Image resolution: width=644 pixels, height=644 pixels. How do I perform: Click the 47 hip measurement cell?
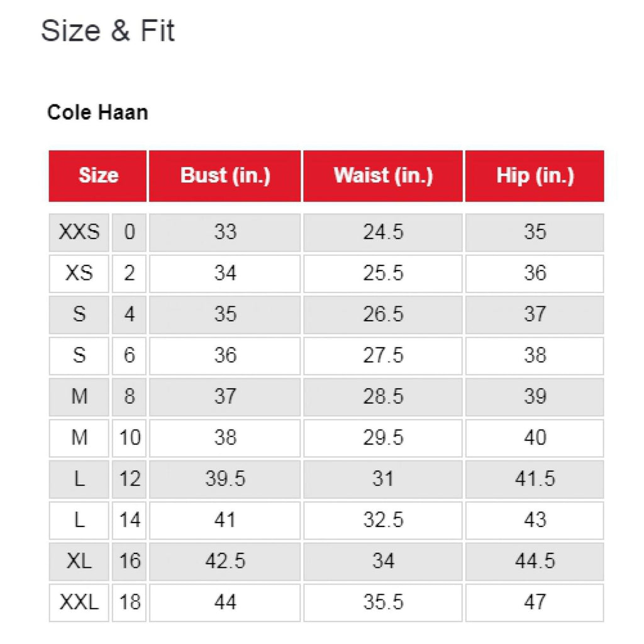535,602
